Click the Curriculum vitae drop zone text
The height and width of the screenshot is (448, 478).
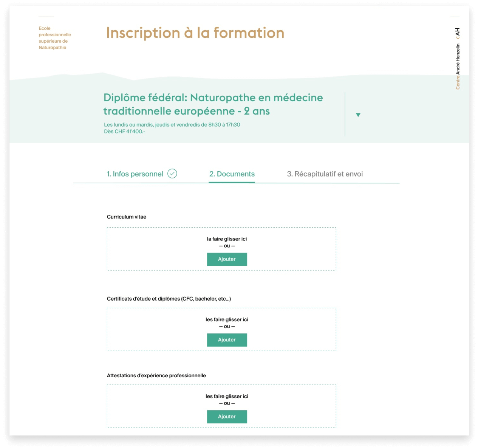point(227,239)
